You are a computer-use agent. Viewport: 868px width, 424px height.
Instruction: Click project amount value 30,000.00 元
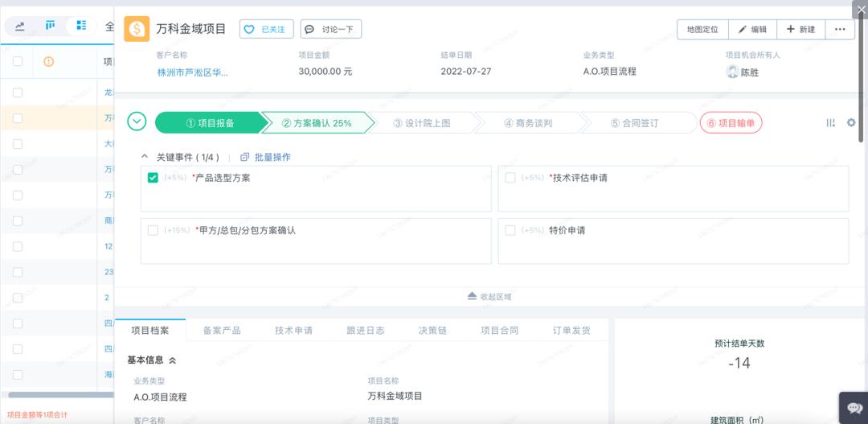[x=325, y=72]
